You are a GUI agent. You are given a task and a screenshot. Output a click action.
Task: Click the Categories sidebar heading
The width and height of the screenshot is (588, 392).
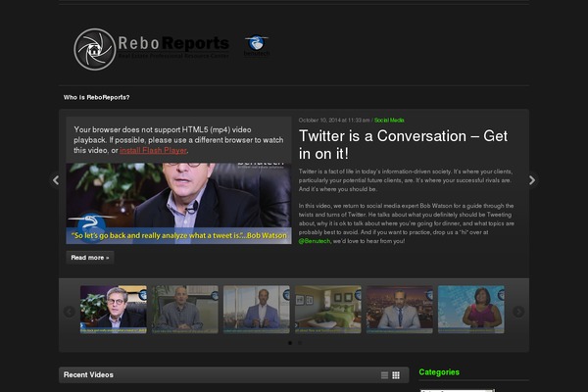pyautogui.click(x=439, y=372)
